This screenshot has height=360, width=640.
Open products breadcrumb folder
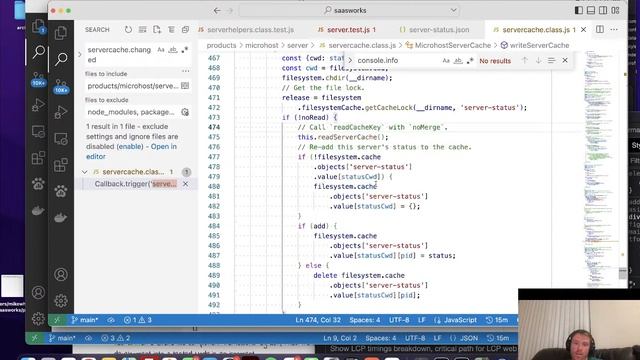[221, 45]
